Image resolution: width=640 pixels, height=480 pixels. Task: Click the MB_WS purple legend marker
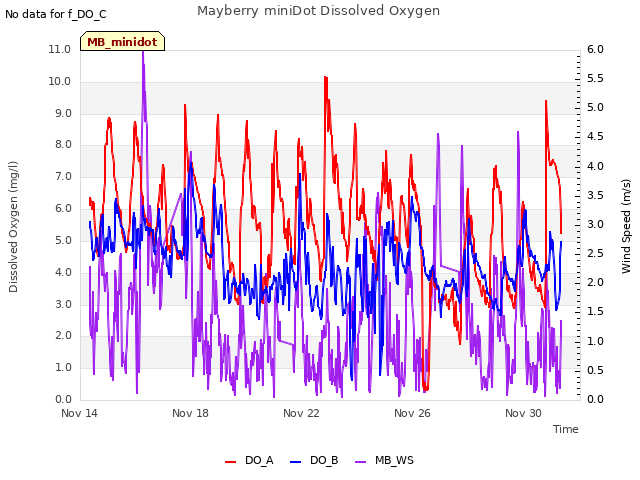point(360,462)
